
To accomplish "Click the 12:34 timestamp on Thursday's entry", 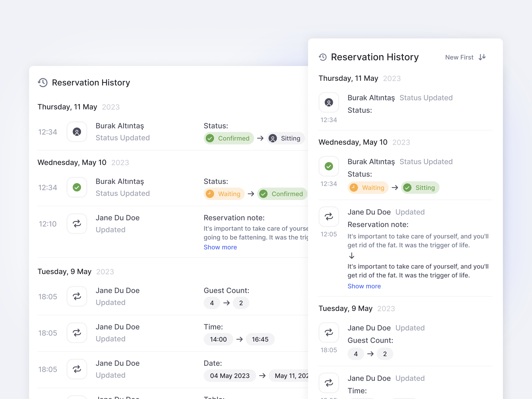I will (48, 132).
